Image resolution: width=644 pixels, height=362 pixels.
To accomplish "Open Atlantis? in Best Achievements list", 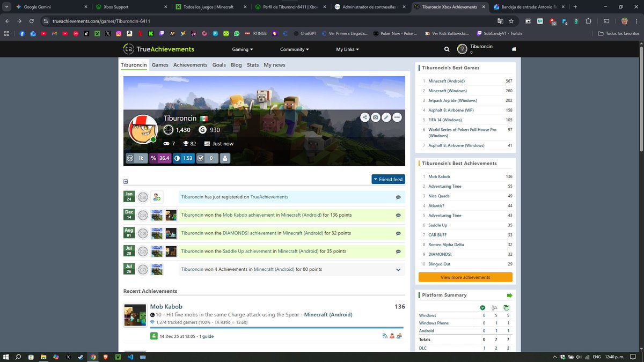I will pos(436,205).
